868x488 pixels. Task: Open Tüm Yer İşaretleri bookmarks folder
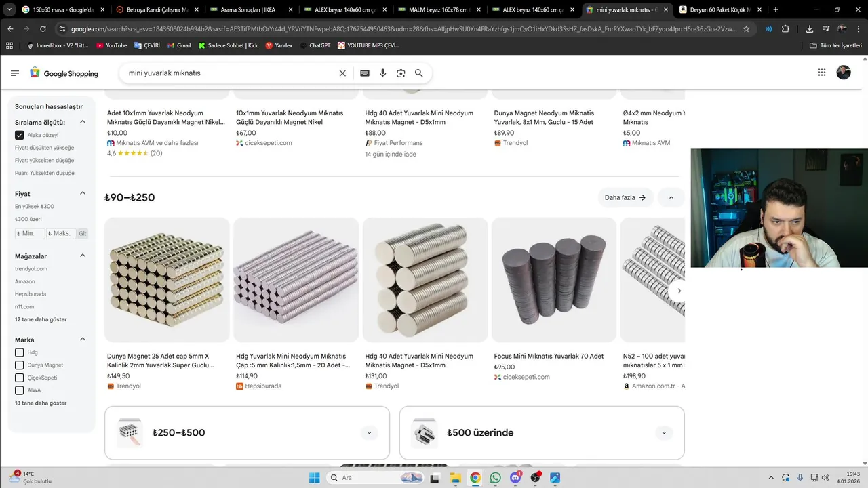pyautogui.click(x=835, y=45)
